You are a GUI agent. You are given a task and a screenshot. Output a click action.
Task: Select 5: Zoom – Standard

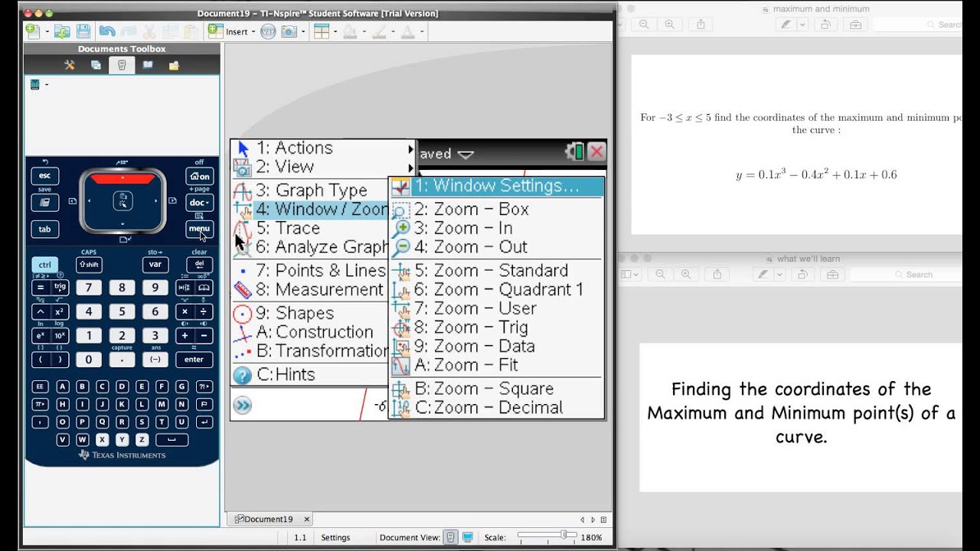[497, 270]
